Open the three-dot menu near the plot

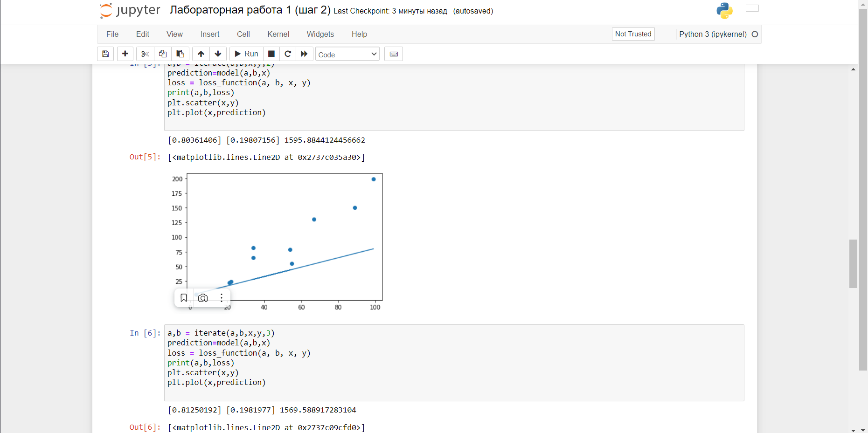(x=221, y=298)
